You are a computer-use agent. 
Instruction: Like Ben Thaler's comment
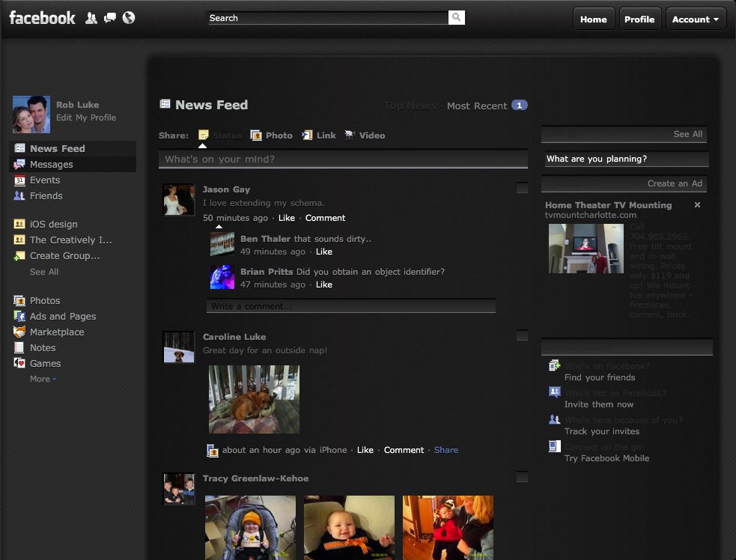click(324, 252)
